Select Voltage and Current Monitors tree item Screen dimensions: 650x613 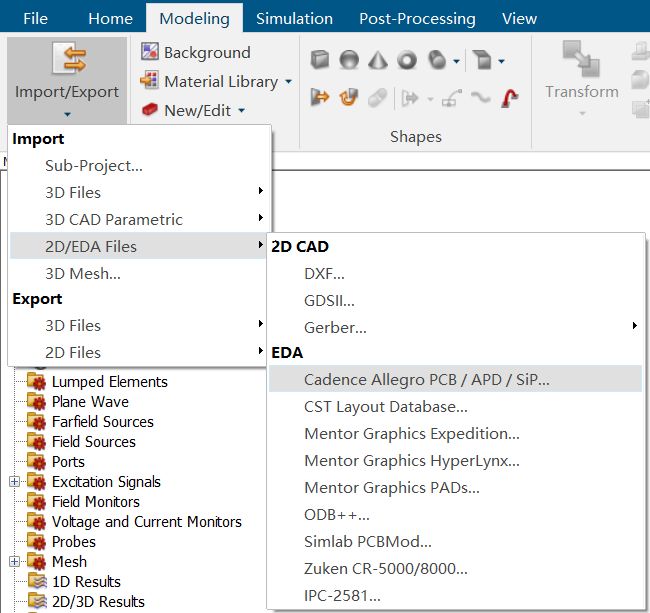click(146, 521)
